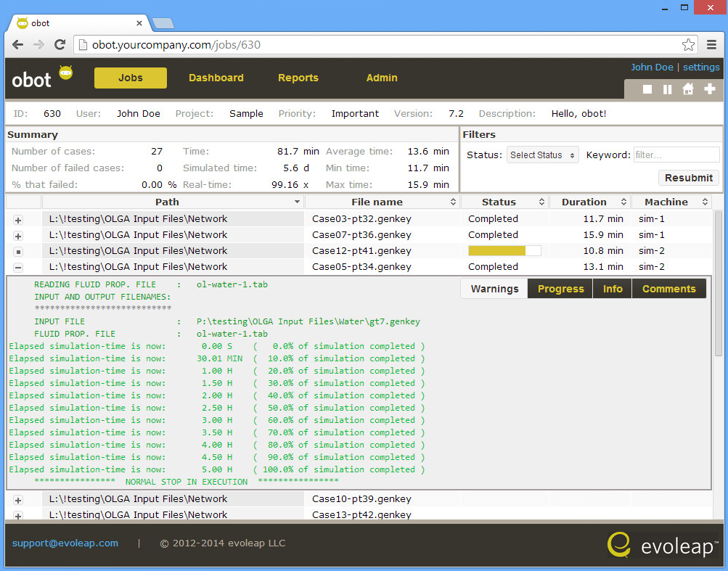Open the Select Status dropdown

542,155
